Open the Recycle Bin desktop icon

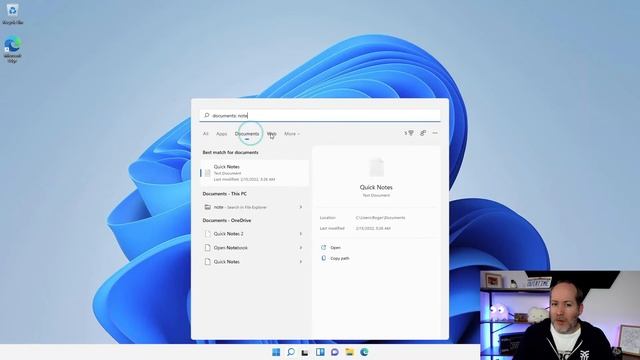[x=12, y=13]
